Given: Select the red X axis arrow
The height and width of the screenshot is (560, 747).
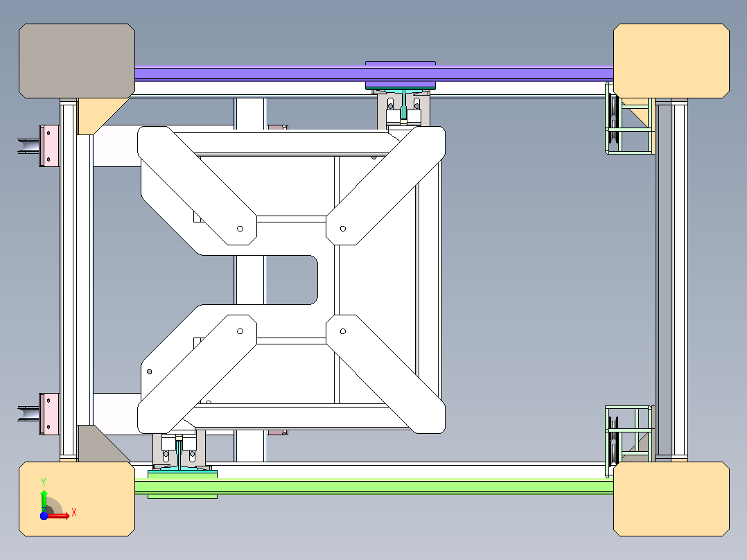Looking at the screenshot, I should pyautogui.click(x=58, y=516).
